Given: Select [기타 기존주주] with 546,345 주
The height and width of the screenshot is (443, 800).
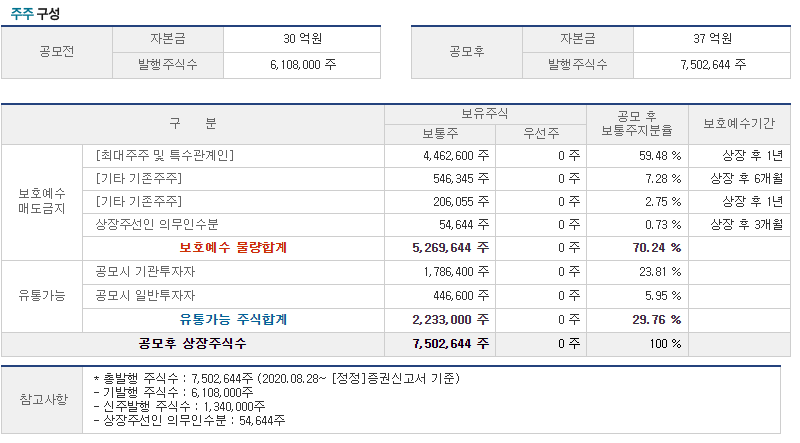Looking at the screenshot, I should coord(139,179).
